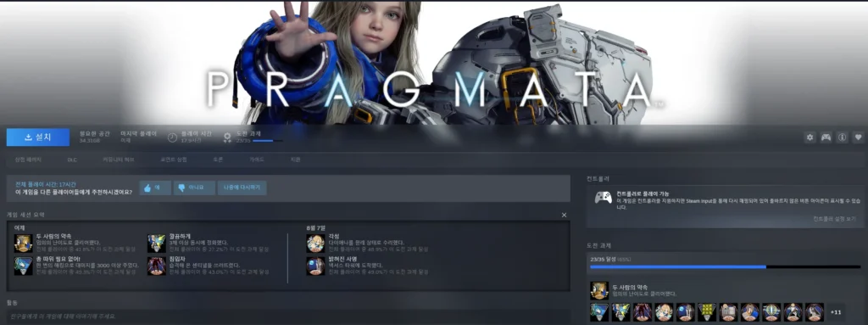The width and height of the screenshot is (868, 325).
Task: Click the ribbon icon beside header 도전 과제
Action: click(x=227, y=137)
